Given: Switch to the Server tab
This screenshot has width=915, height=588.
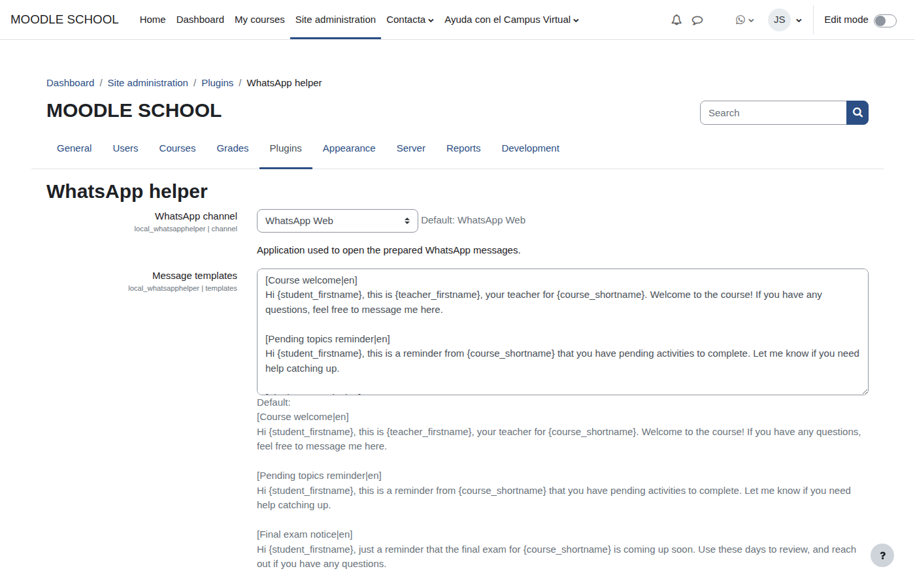Looking at the screenshot, I should (x=411, y=148).
